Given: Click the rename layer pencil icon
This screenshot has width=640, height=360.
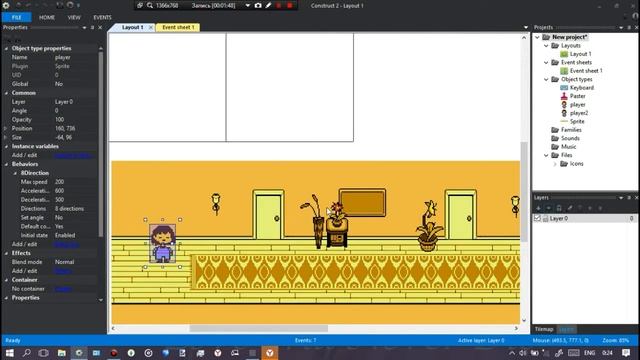Looking at the screenshot, I should 569,208.
